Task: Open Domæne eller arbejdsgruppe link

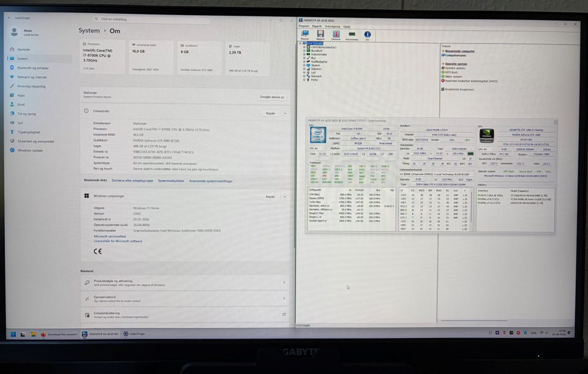Action: (132, 181)
